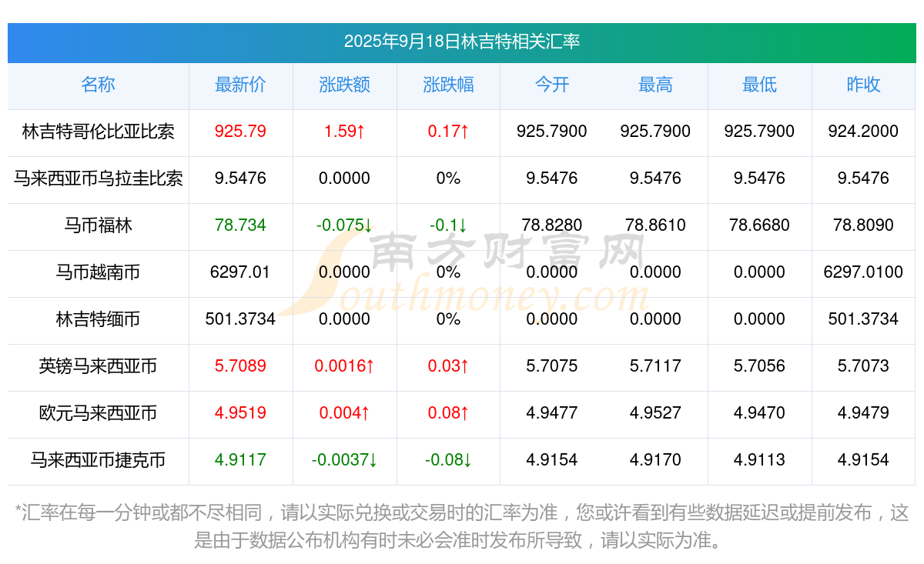Click the latest price 6297.01
Screen dimensions: 924x564
[x=240, y=272]
